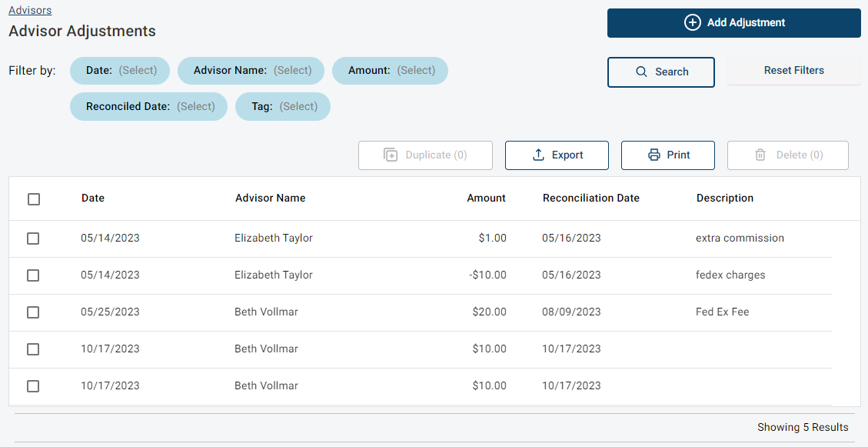The height and width of the screenshot is (447, 868).
Task: Click the Delete trash can icon
Action: [x=760, y=155]
